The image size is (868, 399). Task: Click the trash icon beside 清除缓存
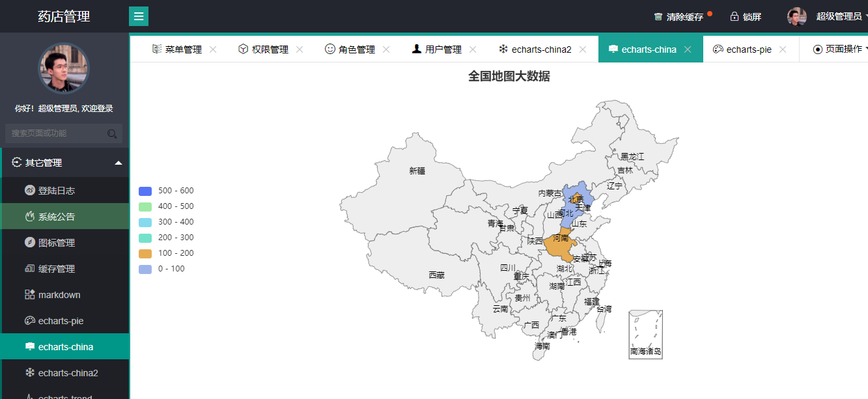(x=658, y=17)
